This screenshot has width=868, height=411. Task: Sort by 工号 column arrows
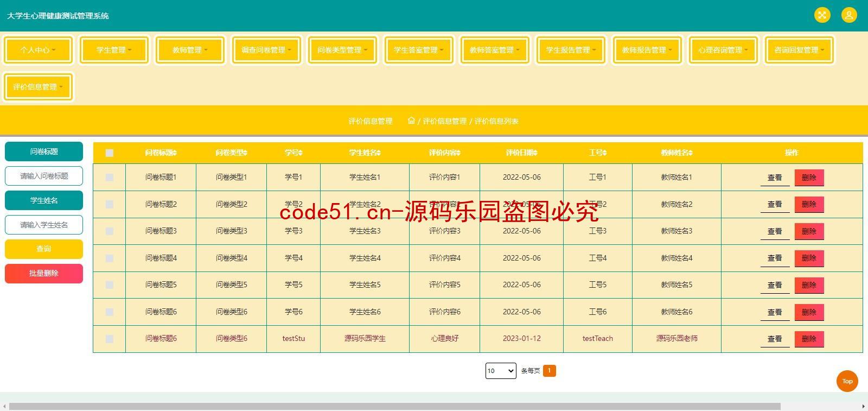(605, 153)
